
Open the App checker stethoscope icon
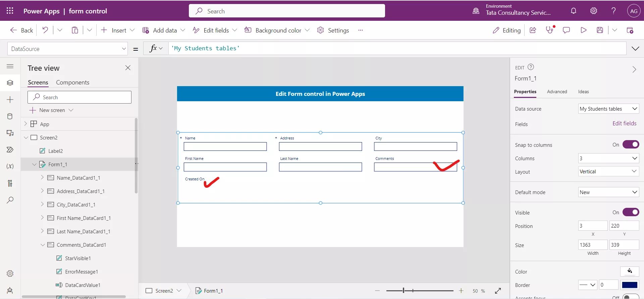550,30
